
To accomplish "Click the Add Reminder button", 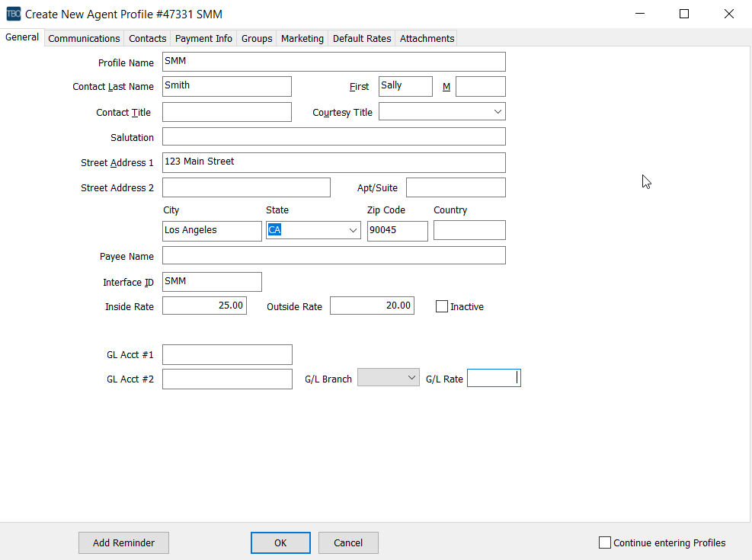I will (x=123, y=542).
